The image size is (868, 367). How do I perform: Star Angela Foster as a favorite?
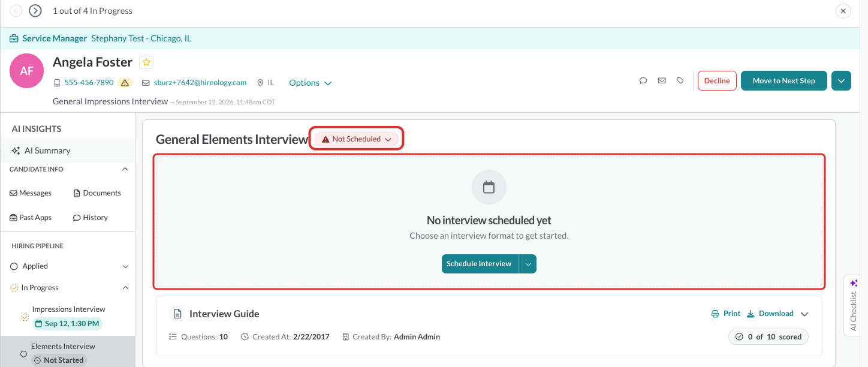pyautogui.click(x=146, y=62)
